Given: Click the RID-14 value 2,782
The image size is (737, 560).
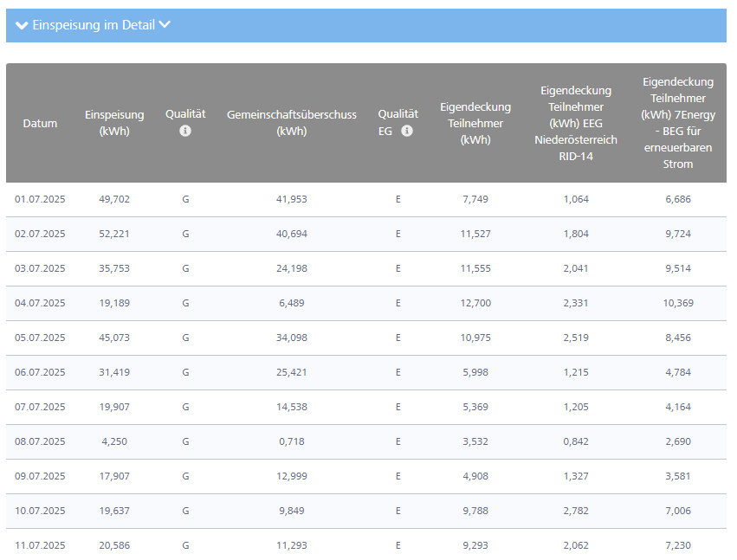Looking at the screenshot, I should (x=576, y=511).
